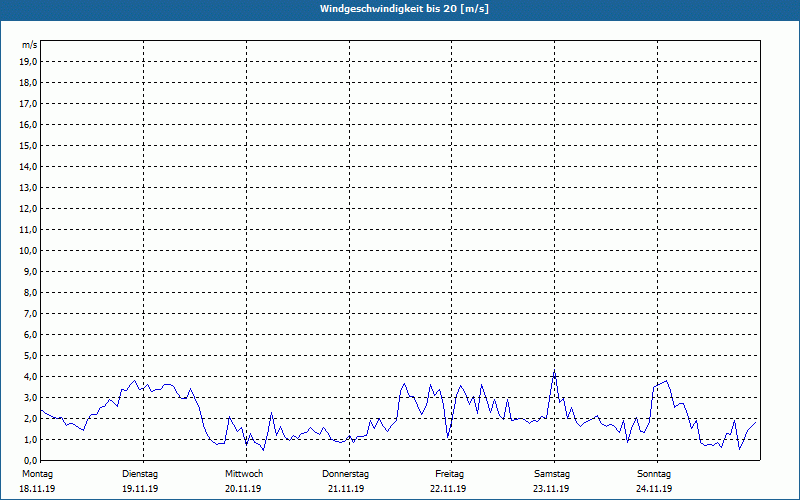Pick the 1,0 y-axis label
The width and height of the screenshot is (800, 500).
click(x=31, y=439)
